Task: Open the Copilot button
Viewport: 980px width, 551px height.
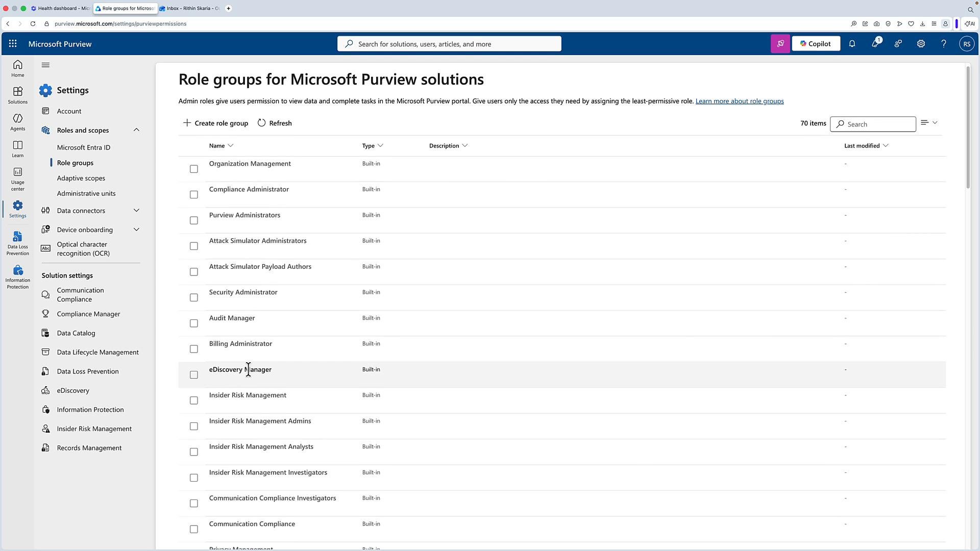Action: click(x=816, y=44)
